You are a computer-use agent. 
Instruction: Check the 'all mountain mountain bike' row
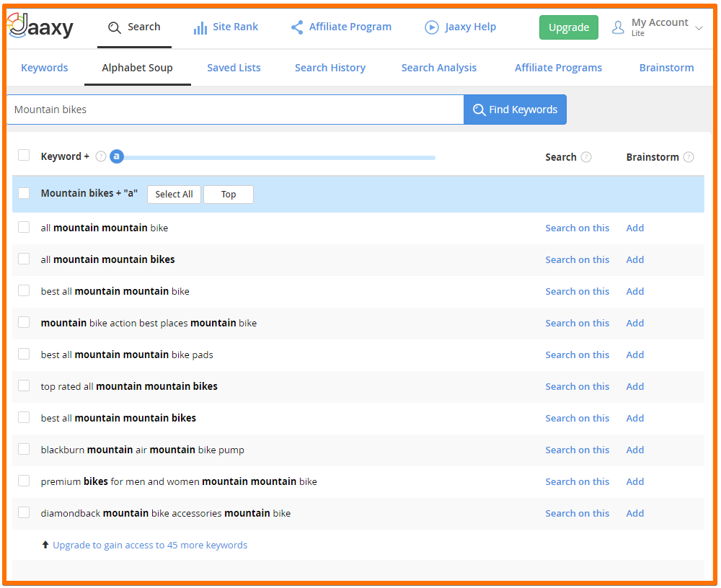[x=24, y=227]
